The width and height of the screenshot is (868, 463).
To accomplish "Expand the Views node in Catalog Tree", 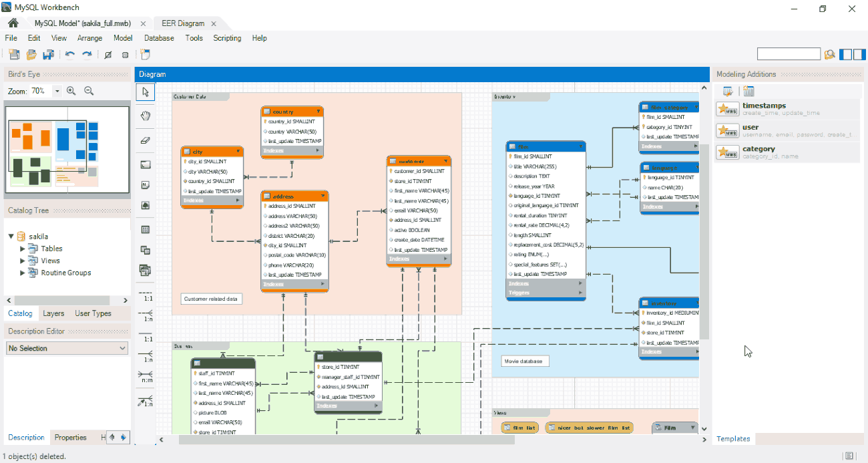I will point(23,261).
